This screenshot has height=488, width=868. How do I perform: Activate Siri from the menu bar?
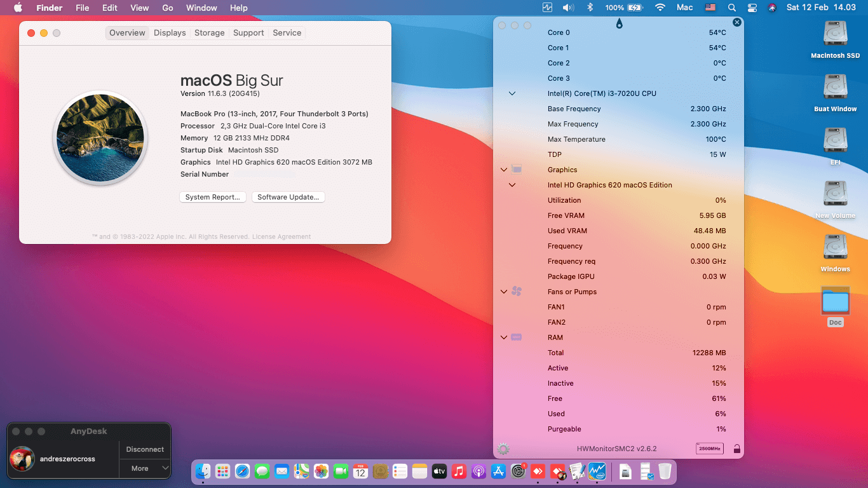point(772,8)
